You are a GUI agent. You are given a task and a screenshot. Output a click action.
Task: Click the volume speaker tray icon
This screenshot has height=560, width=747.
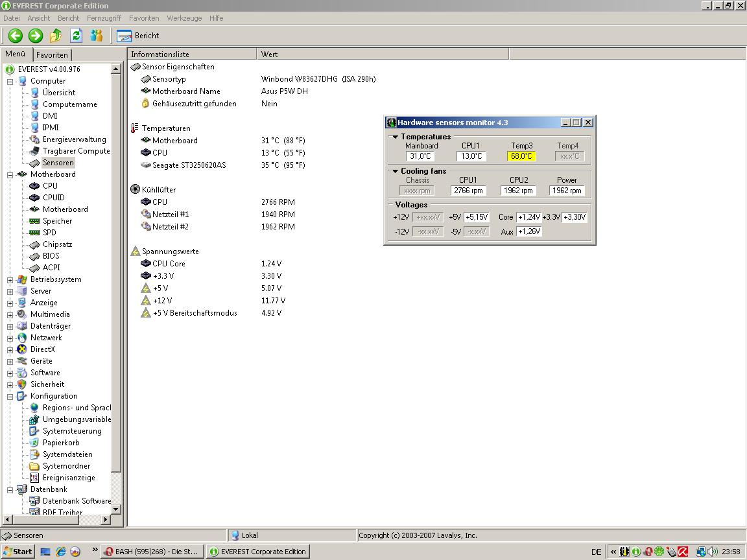[x=713, y=552]
